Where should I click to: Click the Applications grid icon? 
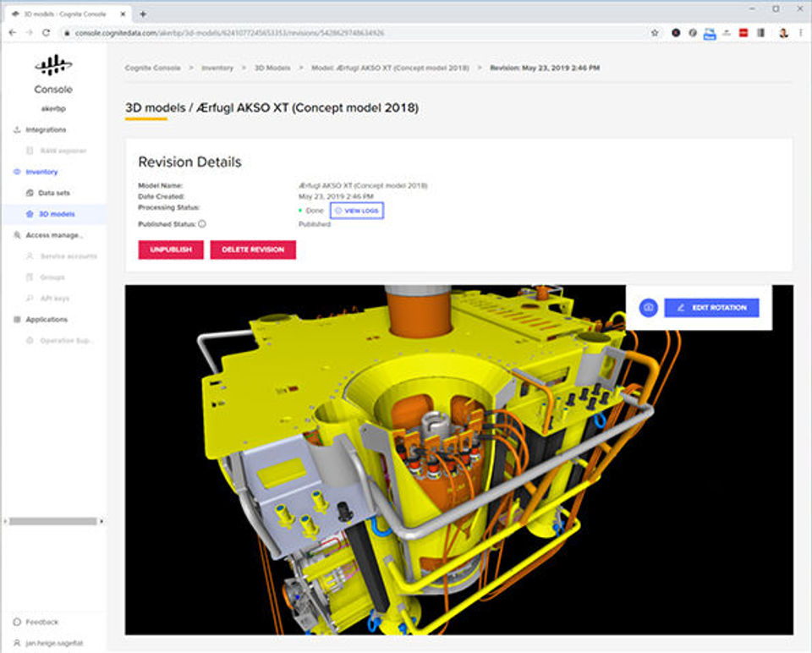17,320
